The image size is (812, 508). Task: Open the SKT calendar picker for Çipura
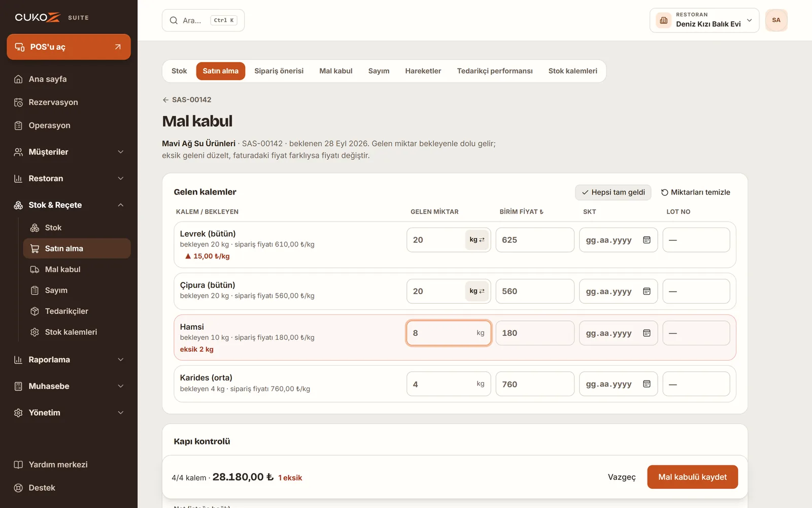(647, 291)
